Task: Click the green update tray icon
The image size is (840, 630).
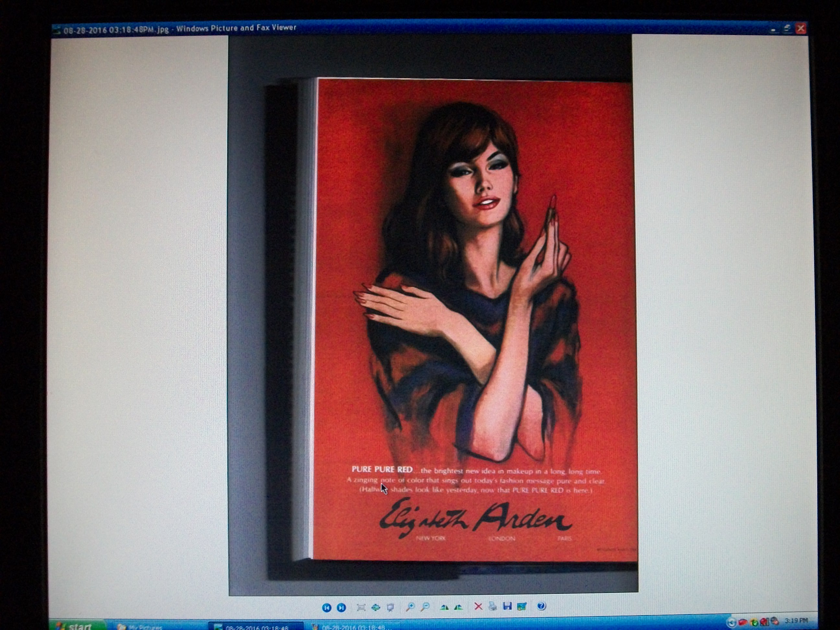Action: click(754, 622)
